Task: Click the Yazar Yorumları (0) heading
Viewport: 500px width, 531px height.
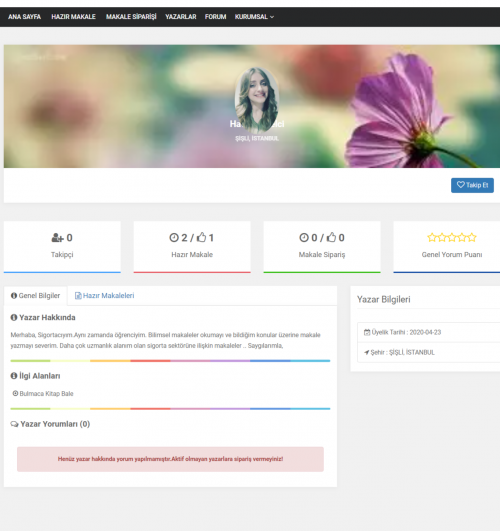Action: pyautogui.click(x=55, y=424)
